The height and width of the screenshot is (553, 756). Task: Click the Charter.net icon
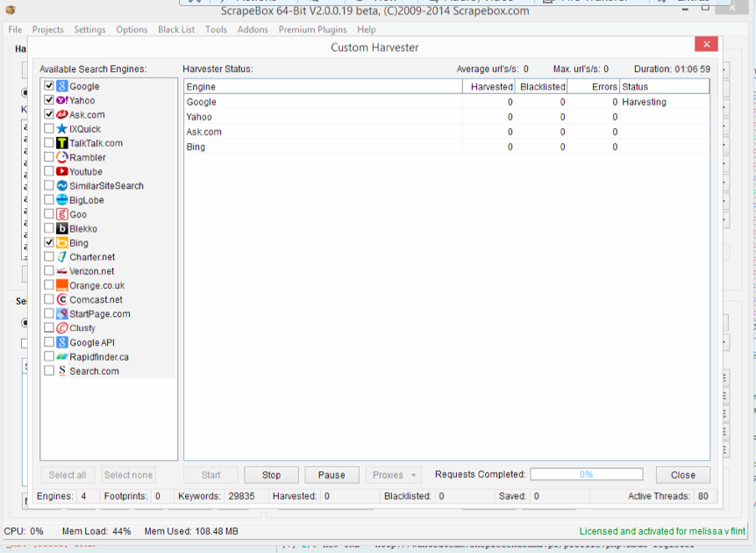click(x=61, y=256)
